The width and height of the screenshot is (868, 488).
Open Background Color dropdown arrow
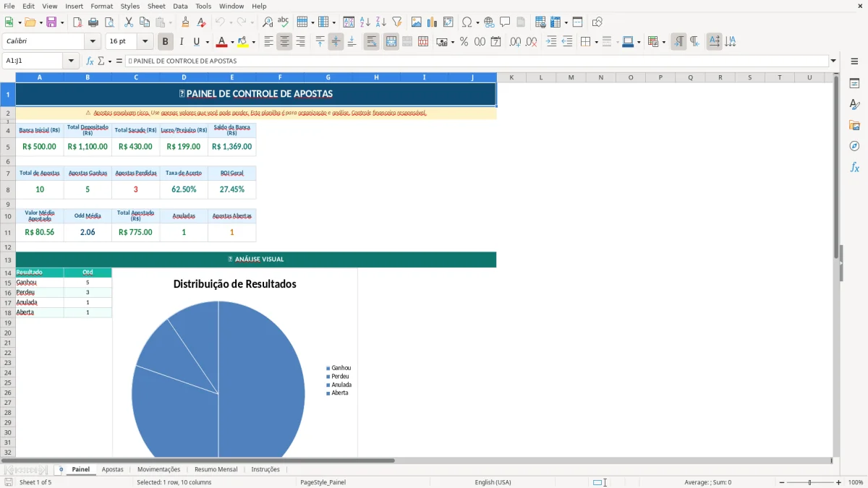tap(253, 42)
